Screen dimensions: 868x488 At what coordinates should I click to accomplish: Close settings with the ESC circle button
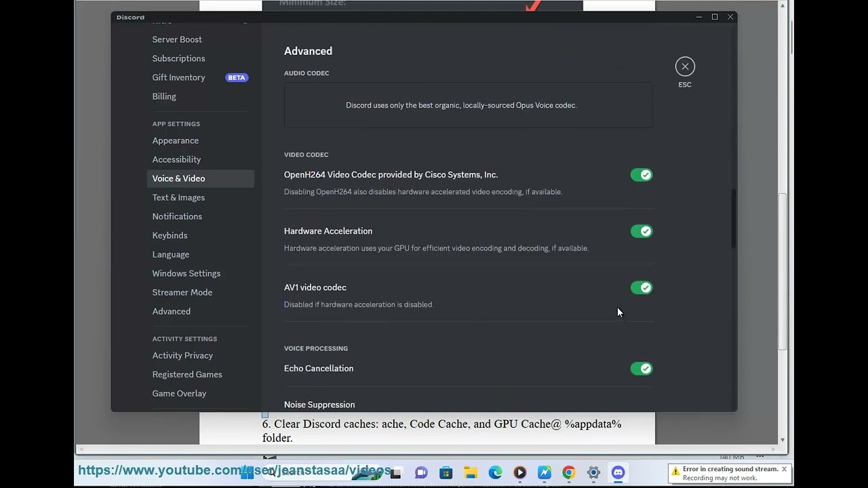[685, 66]
